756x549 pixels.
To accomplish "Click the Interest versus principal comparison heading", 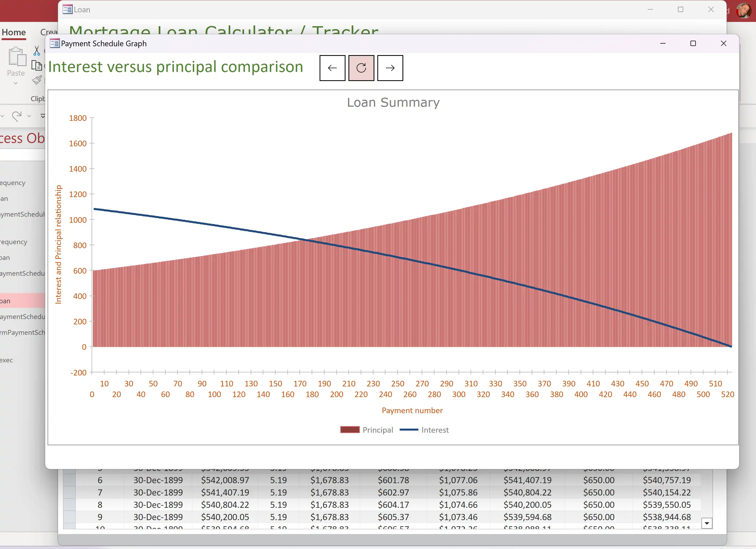I will [x=176, y=66].
